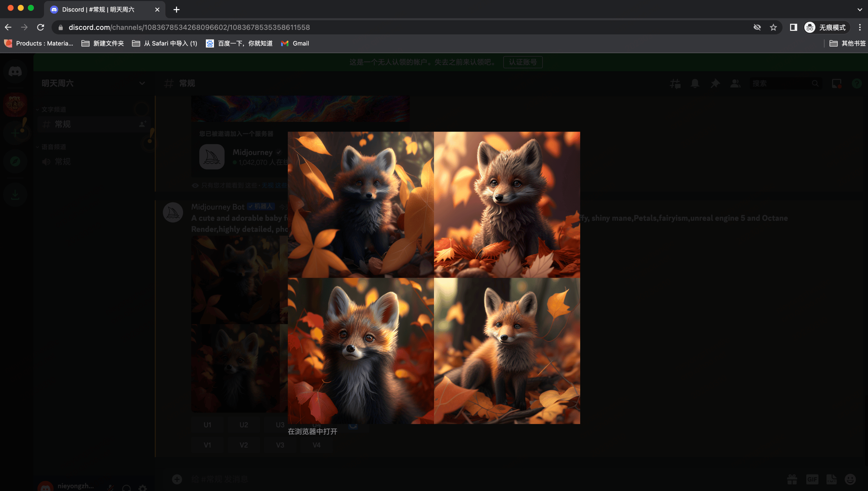Open Discord home direct messages icon

click(15, 72)
